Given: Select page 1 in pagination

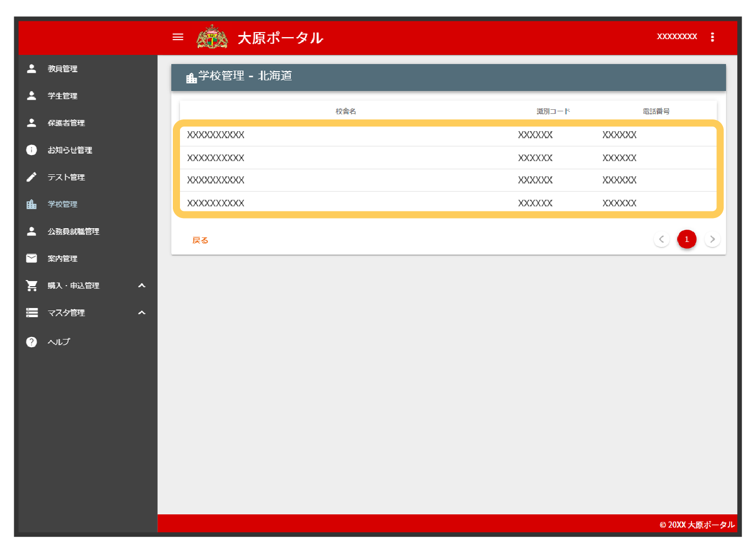Looking at the screenshot, I should click(x=687, y=239).
